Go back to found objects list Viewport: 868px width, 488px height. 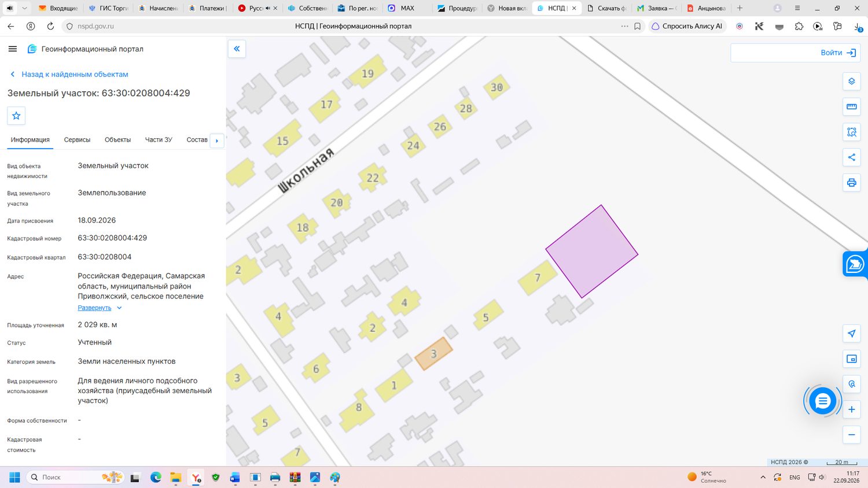pyautogui.click(x=69, y=75)
